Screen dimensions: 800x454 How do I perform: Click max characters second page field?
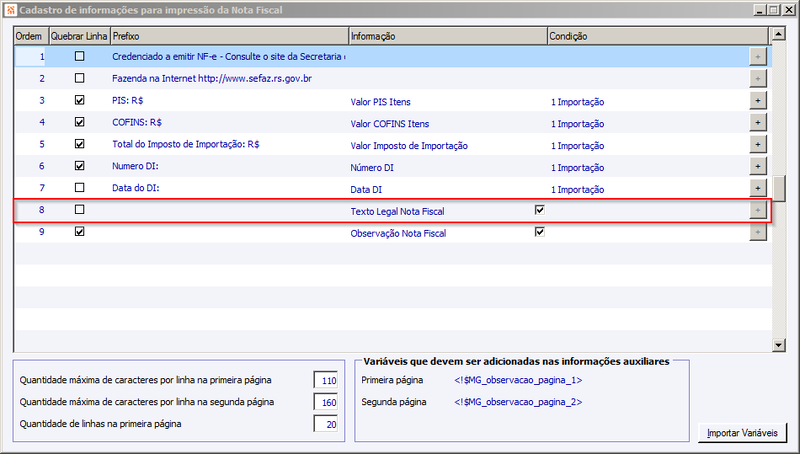[x=326, y=402]
